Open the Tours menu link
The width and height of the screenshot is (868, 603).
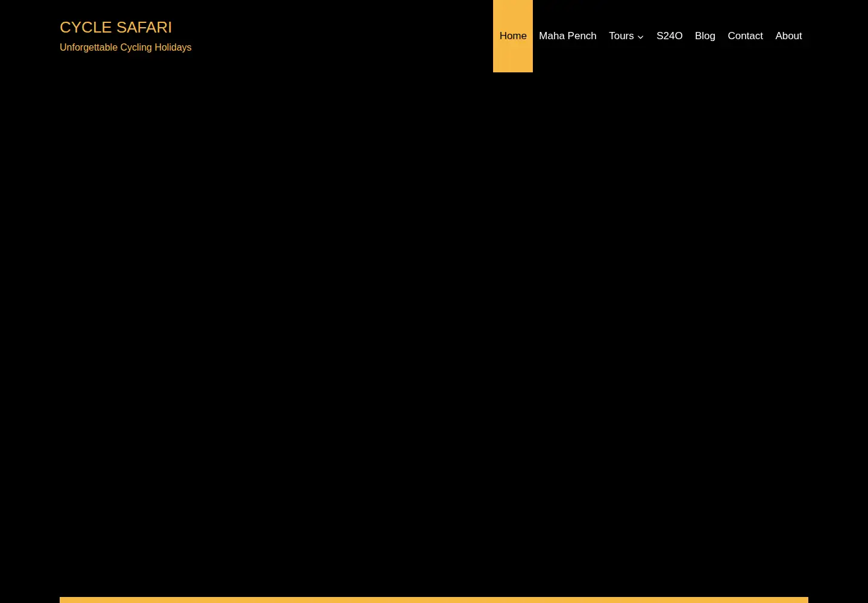pyautogui.click(x=621, y=36)
